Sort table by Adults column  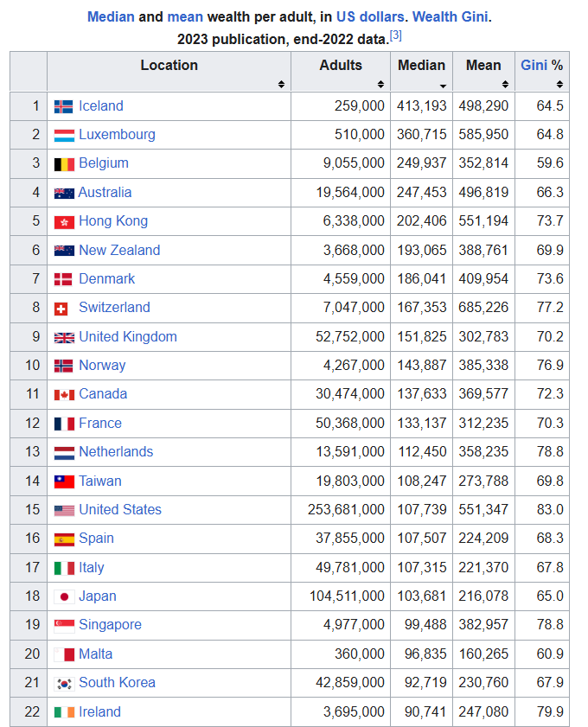pyautogui.click(x=380, y=84)
